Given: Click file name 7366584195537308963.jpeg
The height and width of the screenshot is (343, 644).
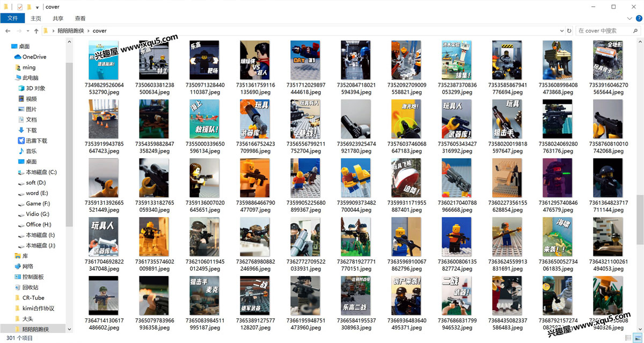Looking at the screenshot, I should (356, 324).
